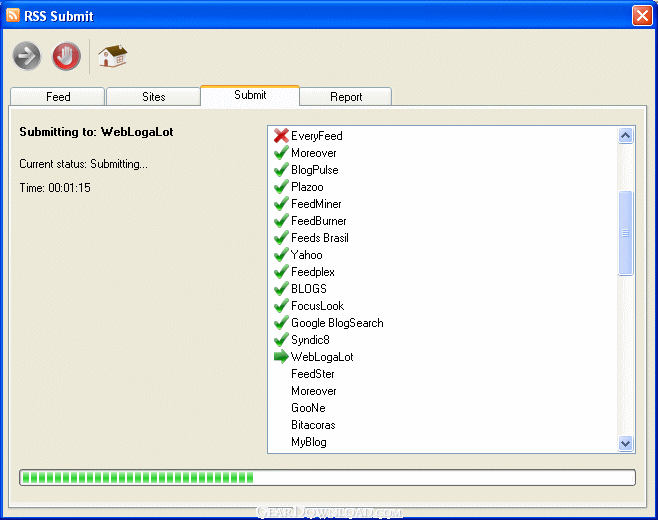
Task: Select Google BlogSearch list entry
Action: [337, 323]
